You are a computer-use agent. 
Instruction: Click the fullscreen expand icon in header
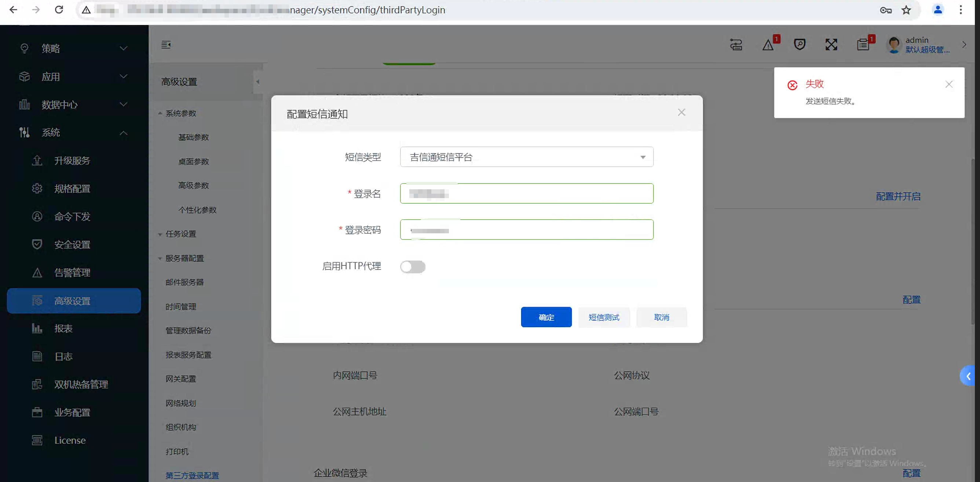point(831,44)
